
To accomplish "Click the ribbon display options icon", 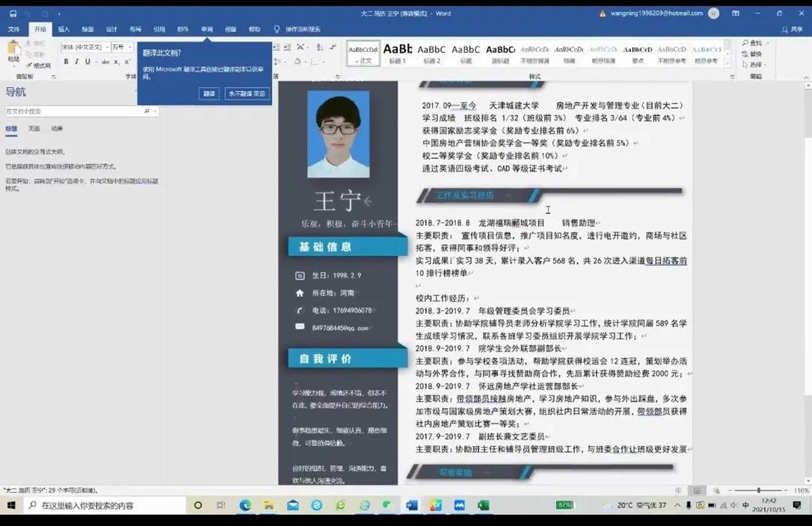I will coord(736,13).
